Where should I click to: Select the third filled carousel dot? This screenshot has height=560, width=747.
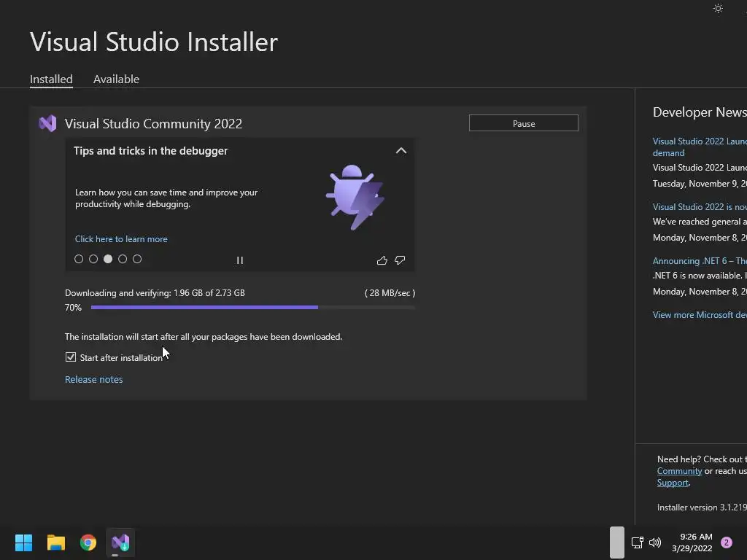(108, 259)
